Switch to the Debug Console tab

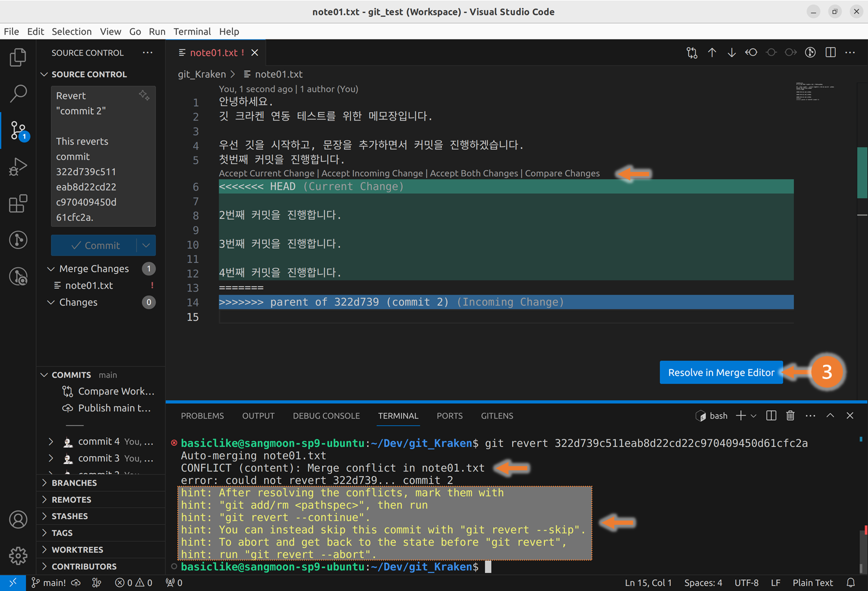click(326, 415)
